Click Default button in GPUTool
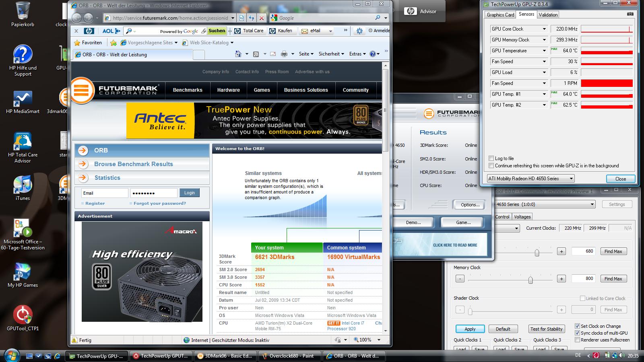 click(x=503, y=329)
